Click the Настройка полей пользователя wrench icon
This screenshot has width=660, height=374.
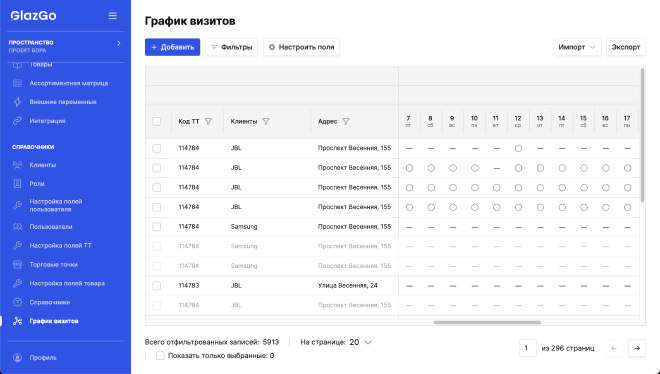[x=17, y=205]
